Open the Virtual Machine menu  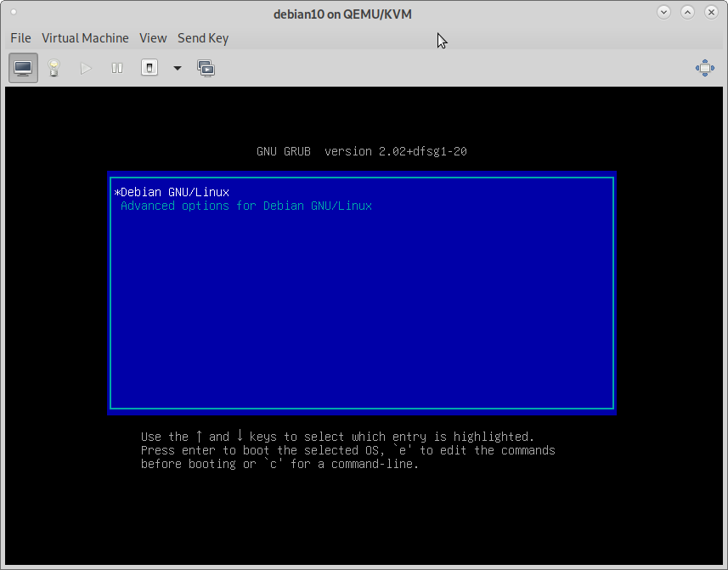pos(85,38)
